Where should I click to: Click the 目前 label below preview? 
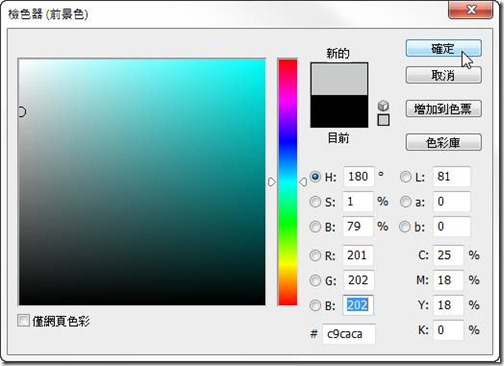coord(338,137)
